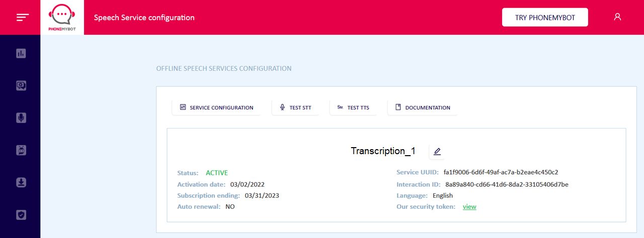Click the Transcription_1 service title
Image resolution: width=644 pixels, height=238 pixels.
point(383,151)
